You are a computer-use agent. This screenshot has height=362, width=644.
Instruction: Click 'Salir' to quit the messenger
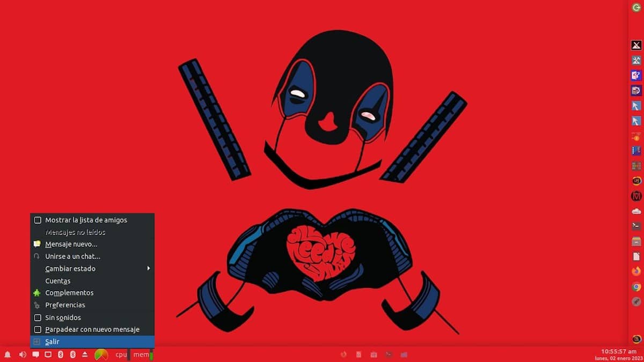(92, 342)
